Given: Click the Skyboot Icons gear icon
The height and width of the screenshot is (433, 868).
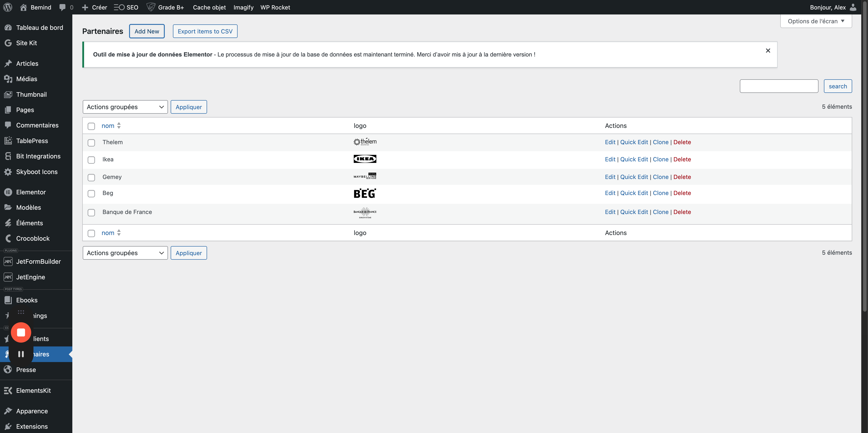Looking at the screenshot, I should coord(8,172).
